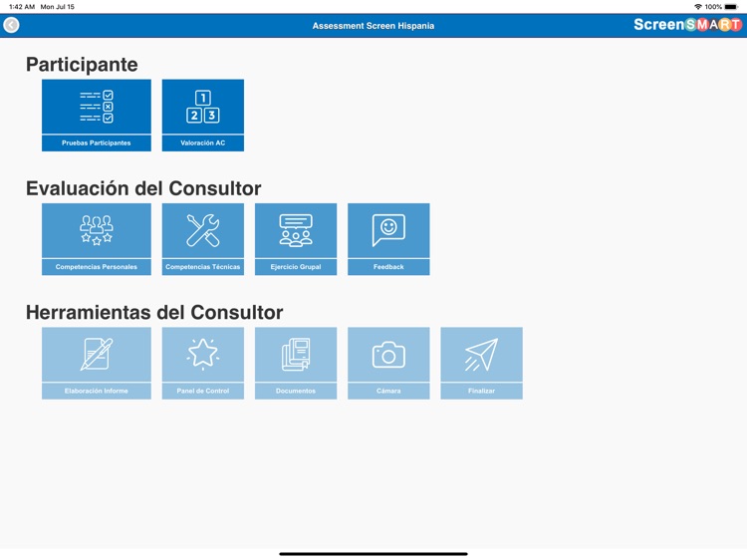Click the Evaluación del Consultor heading
Screen dimensions: 747x560
coord(143,188)
